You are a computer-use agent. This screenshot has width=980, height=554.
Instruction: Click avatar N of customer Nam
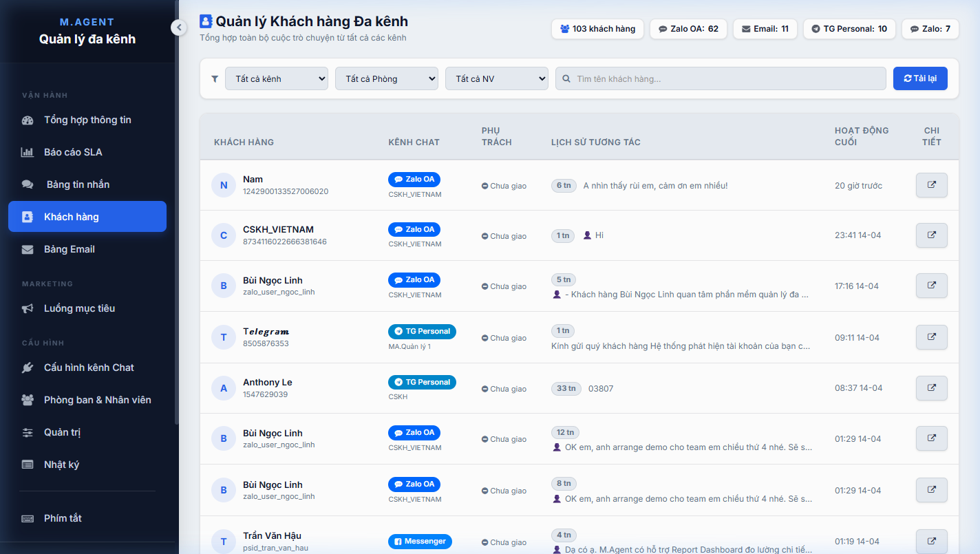(224, 185)
